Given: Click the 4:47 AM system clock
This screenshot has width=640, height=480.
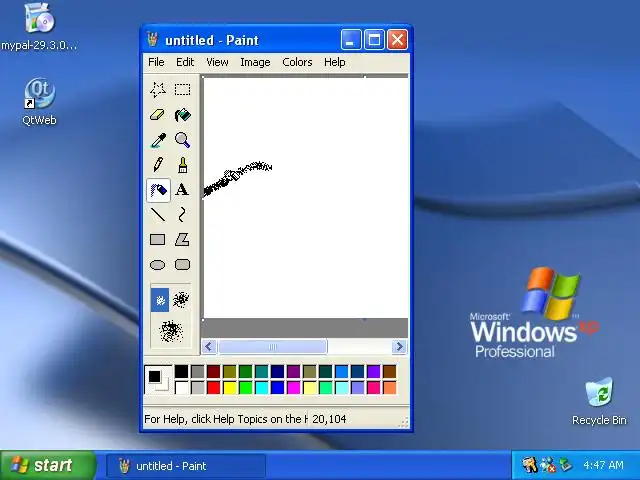Looking at the screenshot, I should (603, 465).
